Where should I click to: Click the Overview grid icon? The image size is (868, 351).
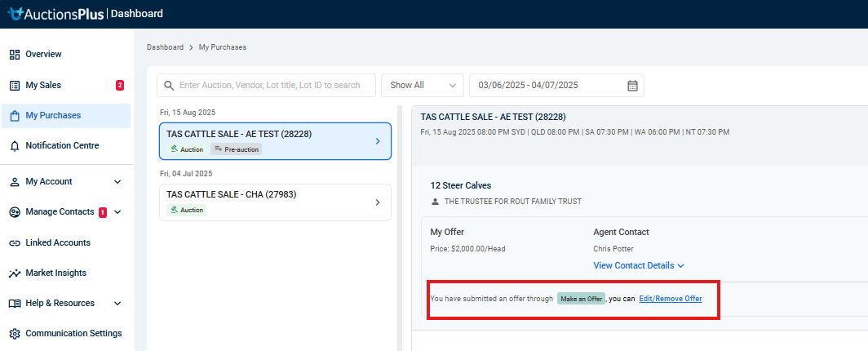pyautogui.click(x=15, y=54)
